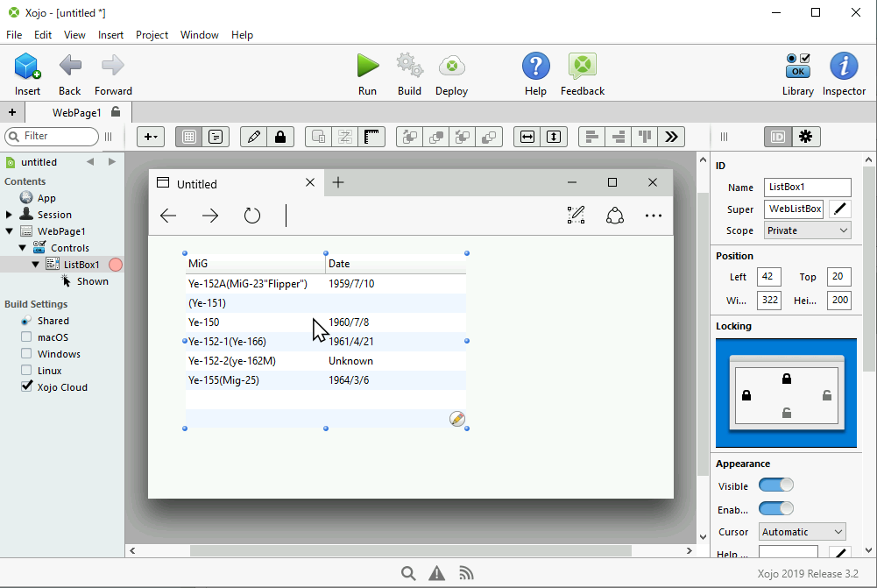Collapse the WebPage1 tree node
877x588 pixels.
coord(9,231)
